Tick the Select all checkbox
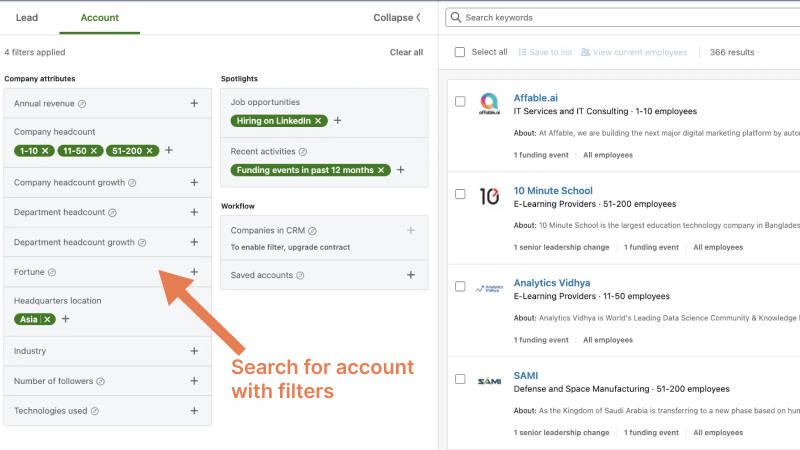Viewport: 800px width, 450px height. [x=460, y=52]
